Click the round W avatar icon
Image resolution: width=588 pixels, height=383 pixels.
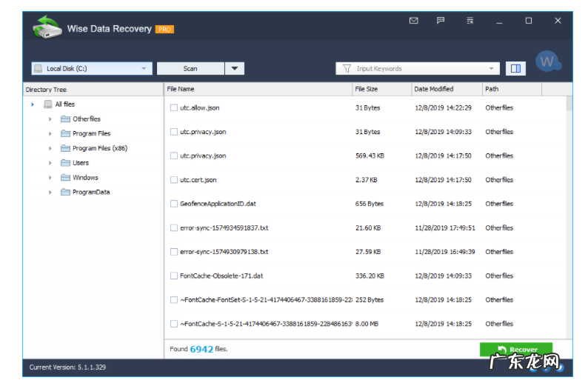point(547,62)
